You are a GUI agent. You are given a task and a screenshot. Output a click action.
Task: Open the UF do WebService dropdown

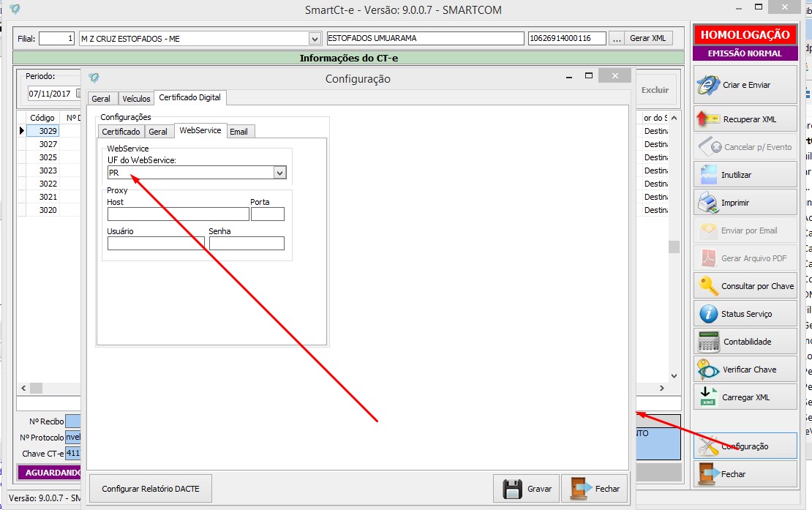(x=279, y=173)
